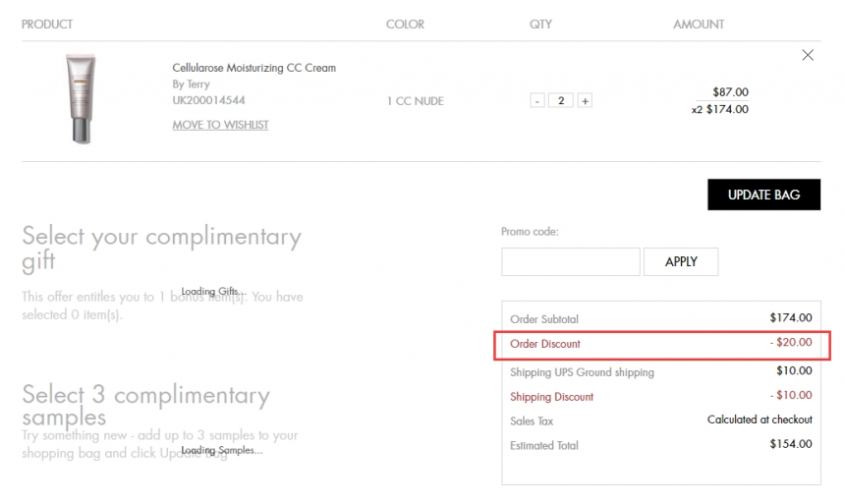This screenshot has width=845, height=504.
Task: Click the Order Subtotal amount $174.00
Action: (x=791, y=318)
